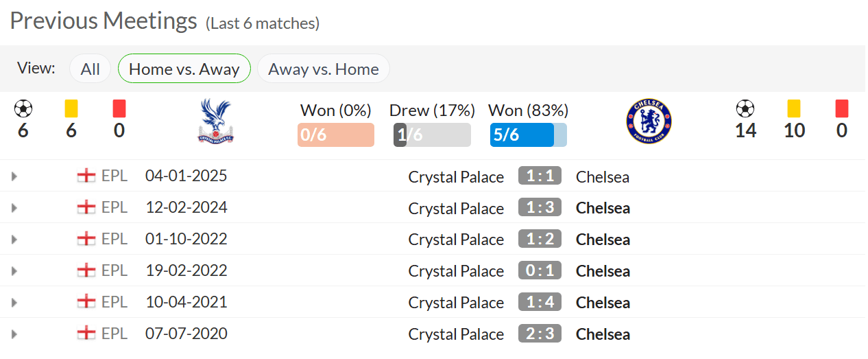
Task: Click Crystal Palace's red card icon
Action: click(x=119, y=108)
